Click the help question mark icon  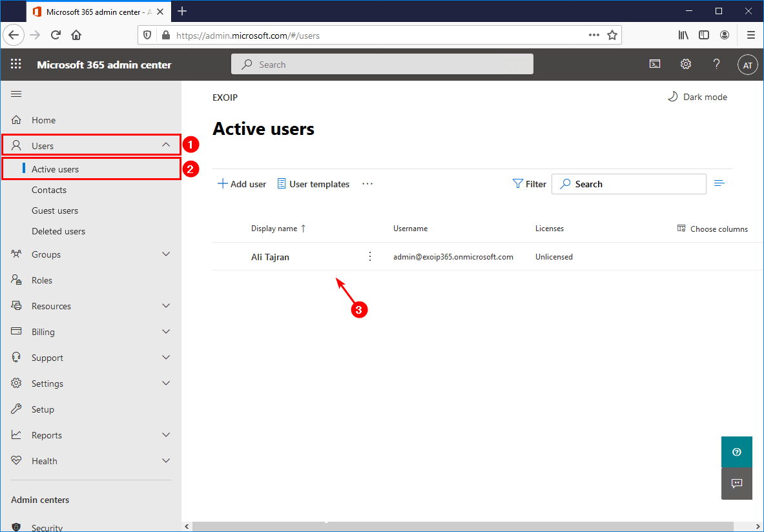(716, 64)
